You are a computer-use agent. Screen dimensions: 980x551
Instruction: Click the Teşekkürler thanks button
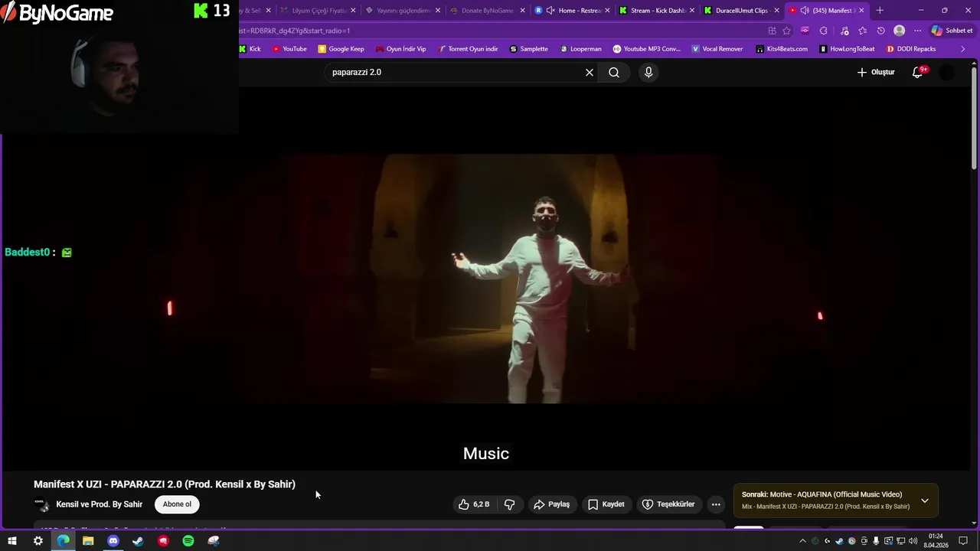click(668, 504)
